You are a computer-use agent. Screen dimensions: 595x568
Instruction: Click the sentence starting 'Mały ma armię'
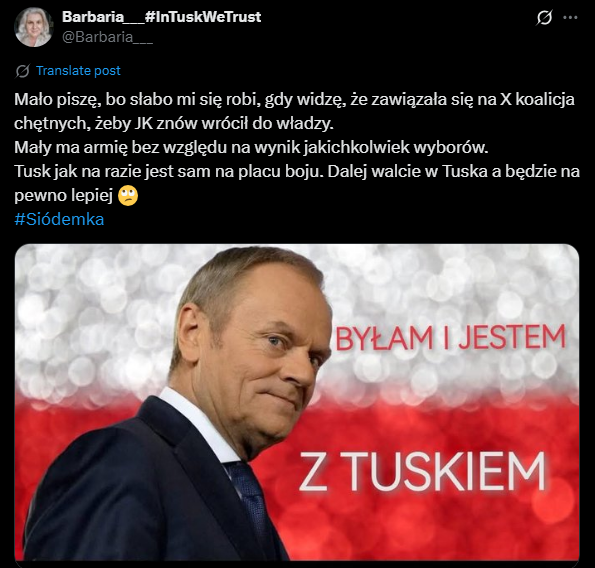click(x=251, y=147)
